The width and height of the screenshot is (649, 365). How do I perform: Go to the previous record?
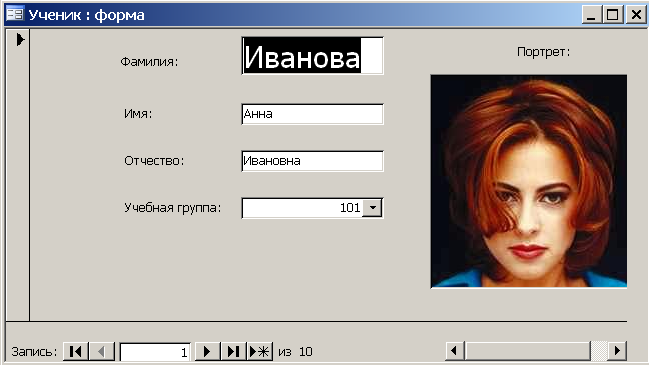[x=101, y=352]
